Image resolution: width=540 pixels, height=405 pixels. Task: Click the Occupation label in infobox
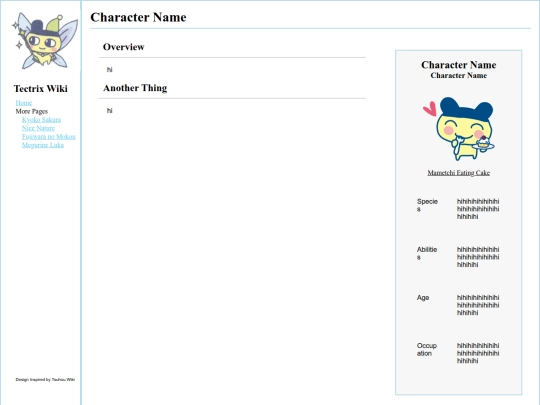(426, 349)
